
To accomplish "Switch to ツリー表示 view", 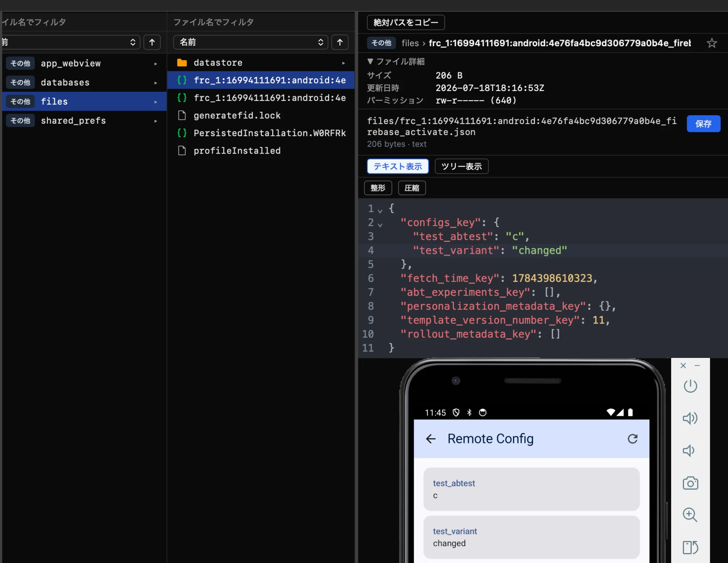I will [x=461, y=166].
